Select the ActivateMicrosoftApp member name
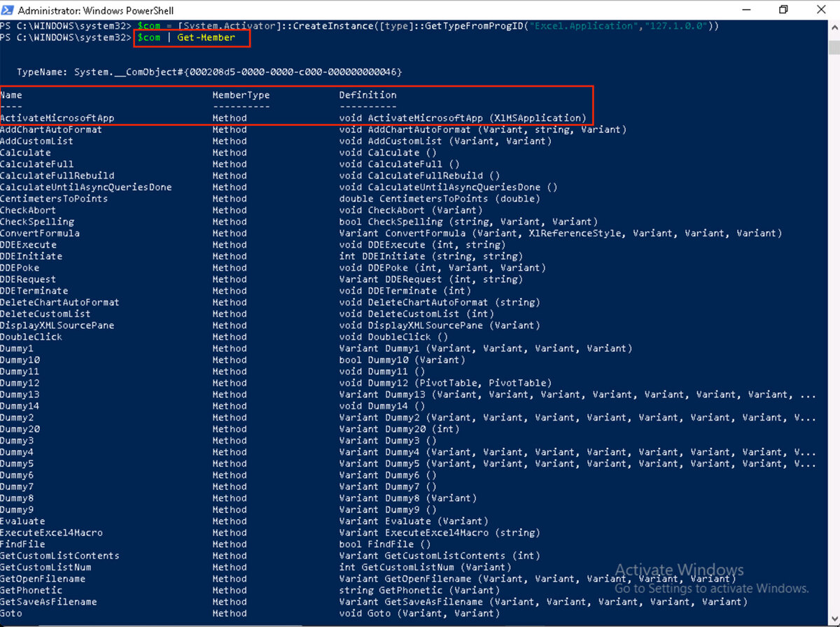The width and height of the screenshot is (840, 627). (x=57, y=118)
